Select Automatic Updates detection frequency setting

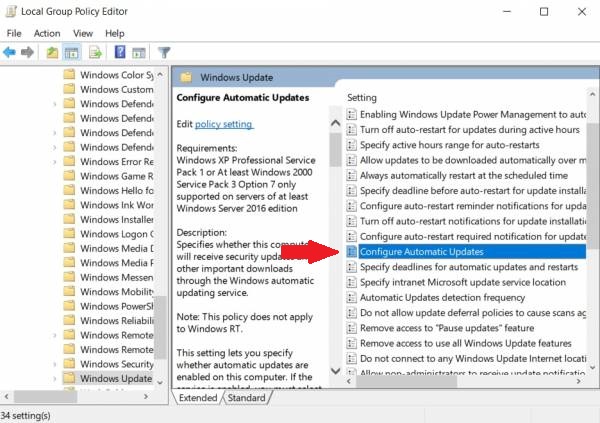click(436, 297)
